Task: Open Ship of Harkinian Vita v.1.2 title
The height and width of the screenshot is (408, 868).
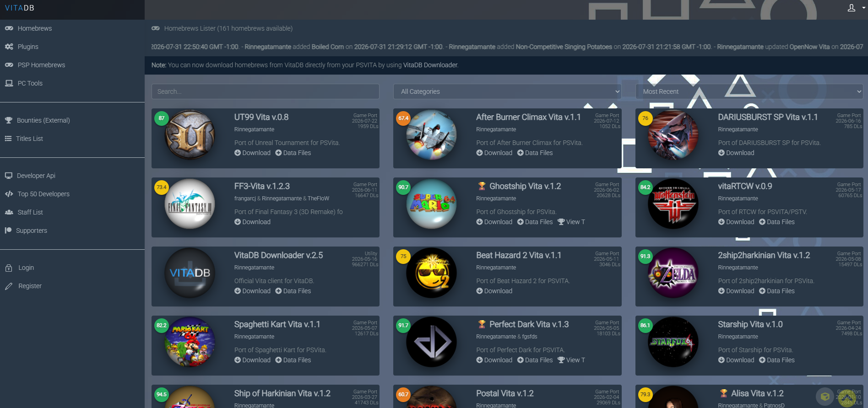Action: 282,393
